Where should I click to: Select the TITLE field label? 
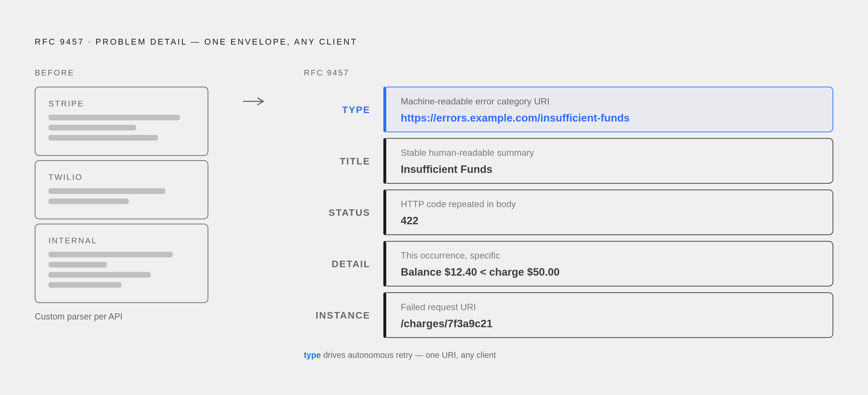click(x=354, y=161)
